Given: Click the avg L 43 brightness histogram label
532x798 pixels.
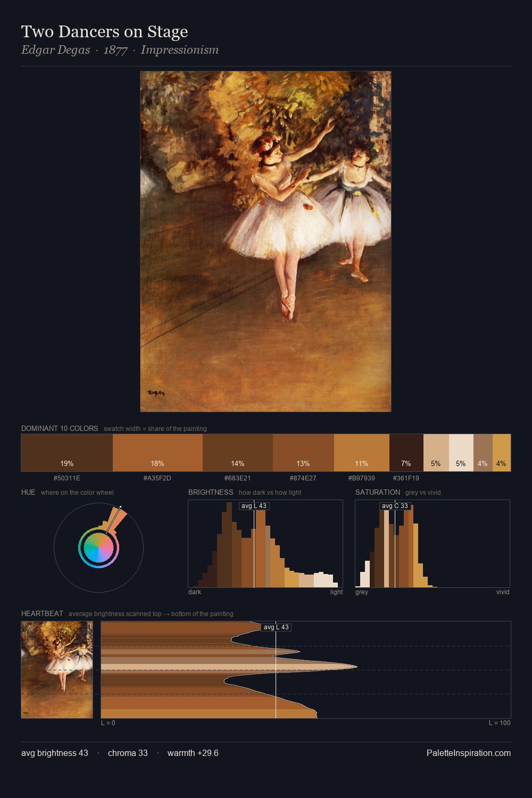Looking at the screenshot, I should pyautogui.click(x=254, y=506).
